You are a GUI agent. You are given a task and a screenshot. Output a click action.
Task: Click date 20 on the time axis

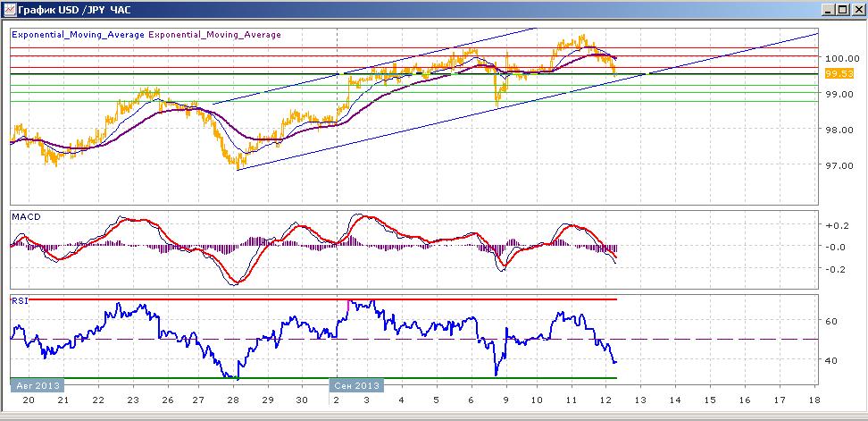[x=29, y=400]
